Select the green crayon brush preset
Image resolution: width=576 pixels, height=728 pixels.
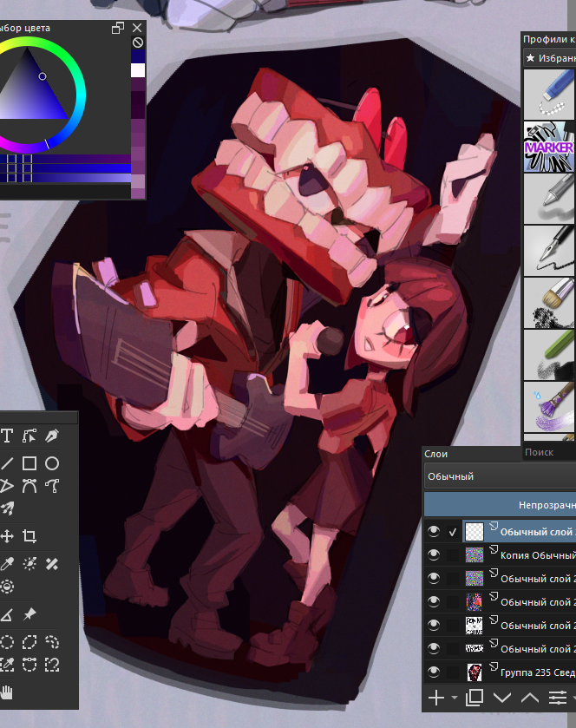point(549,355)
